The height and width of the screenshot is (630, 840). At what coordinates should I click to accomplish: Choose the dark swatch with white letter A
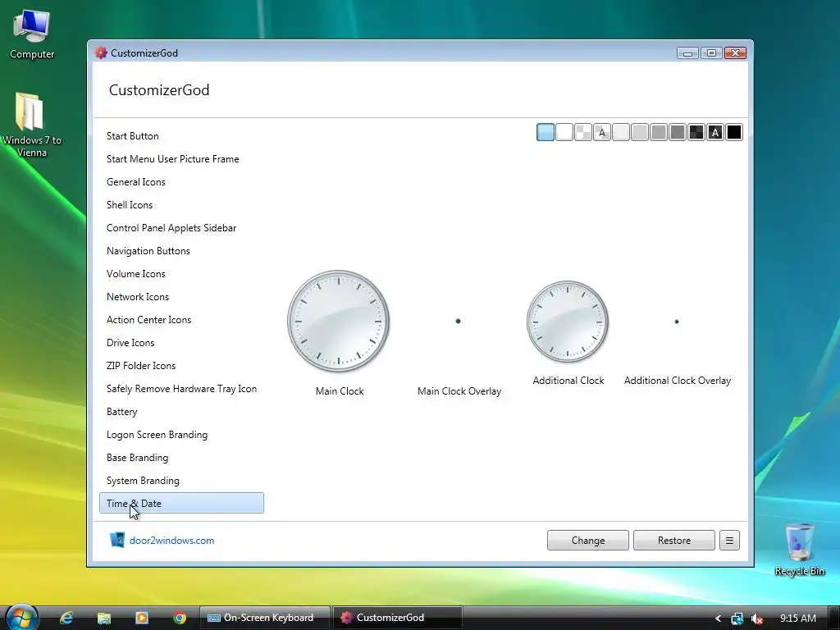(x=715, y=132)
